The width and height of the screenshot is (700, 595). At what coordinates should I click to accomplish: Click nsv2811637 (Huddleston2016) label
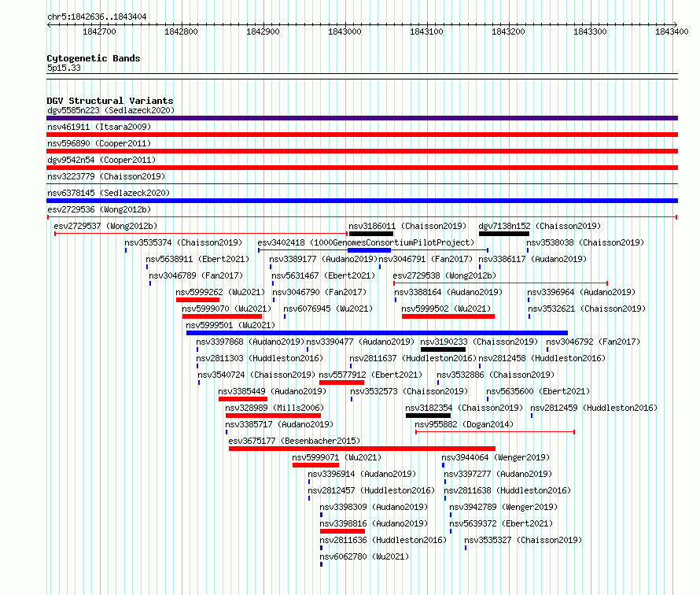click(413, 358)
